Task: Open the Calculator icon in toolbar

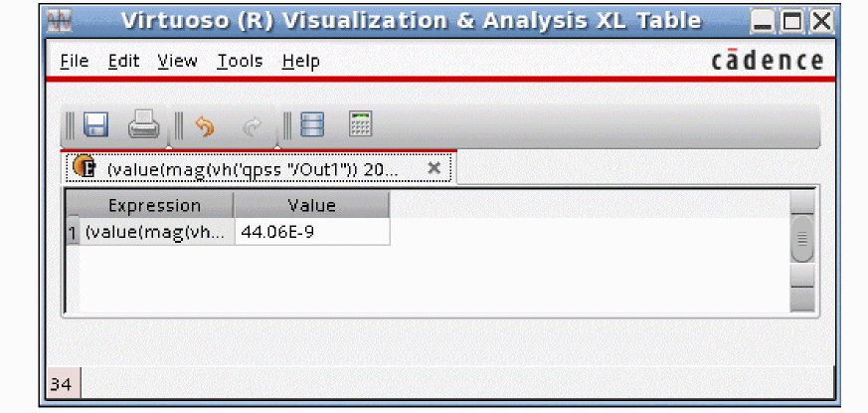Action: [360, 125]
